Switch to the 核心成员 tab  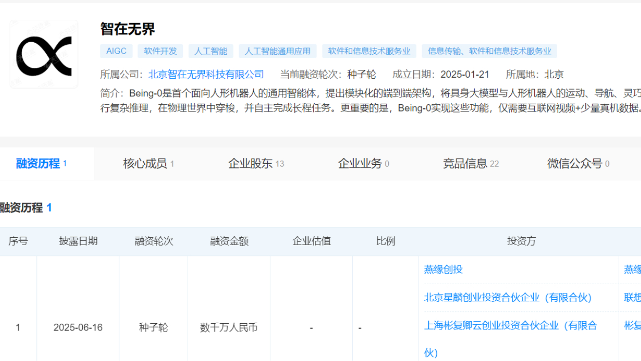(x=148, y=164)
